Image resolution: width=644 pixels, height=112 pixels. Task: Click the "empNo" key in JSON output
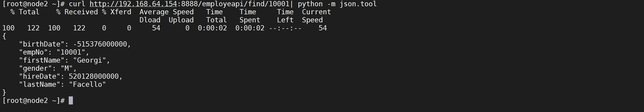pos(33,52)
